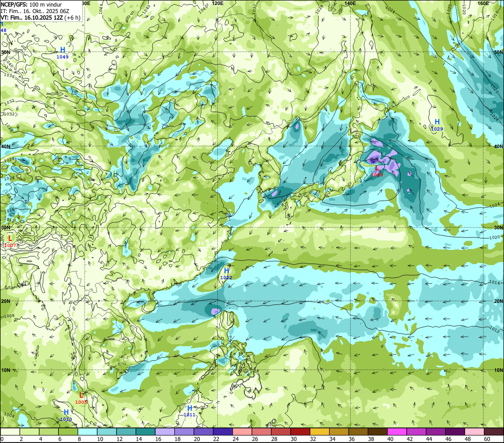Select the pale pink 48–60 legend swatch
The image size is (504, 443).
[474, 431]
